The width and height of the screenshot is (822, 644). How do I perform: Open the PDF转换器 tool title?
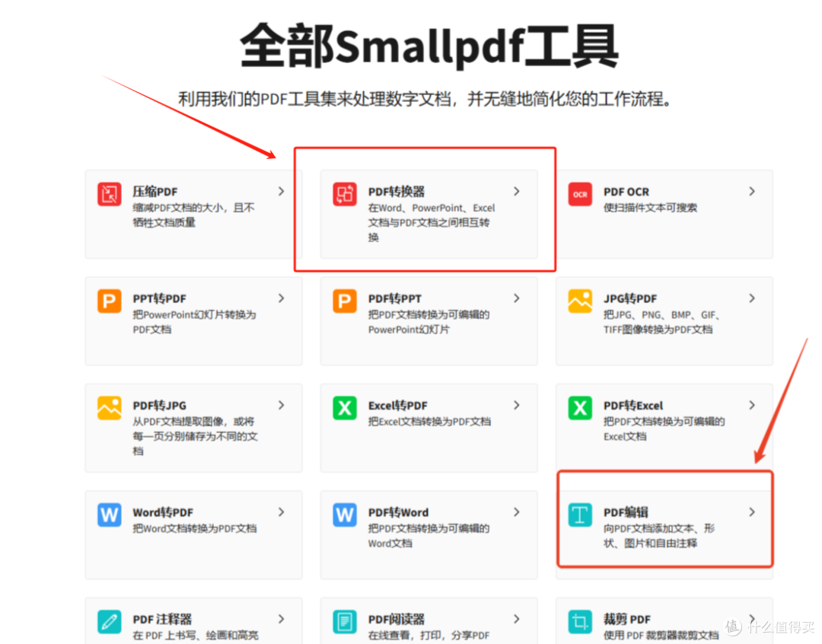397,192
